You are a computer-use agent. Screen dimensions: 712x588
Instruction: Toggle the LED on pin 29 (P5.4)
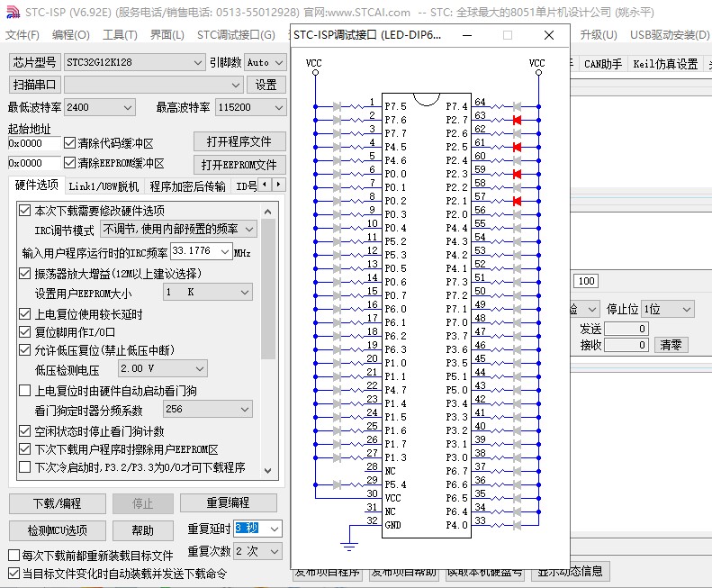[x=337, y=484]
